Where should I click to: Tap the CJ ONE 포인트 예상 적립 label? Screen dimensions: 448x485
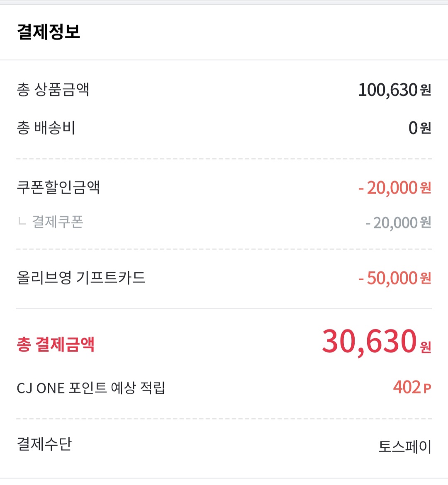(91, 388)
